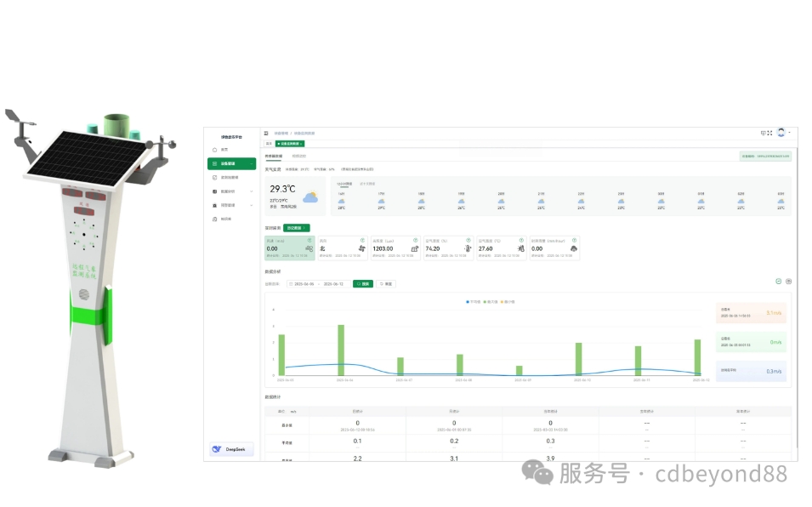Toggle the yellow minimum-value legend item
Image resolution: width=812 pixels, height=507 pixels.
[x=508, y=301]
